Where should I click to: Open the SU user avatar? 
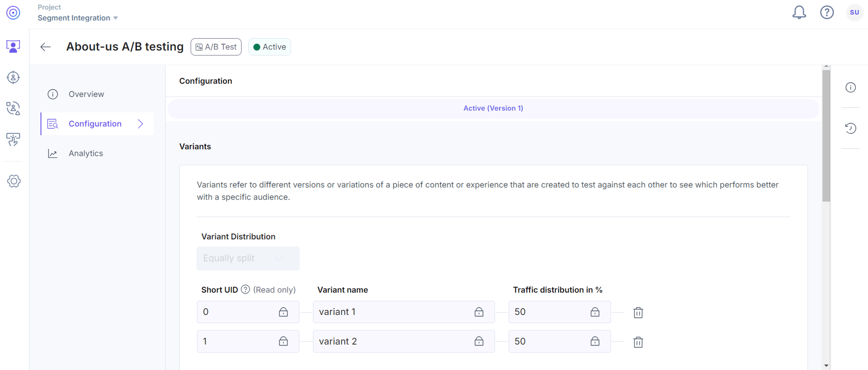(x=854, y=12)
